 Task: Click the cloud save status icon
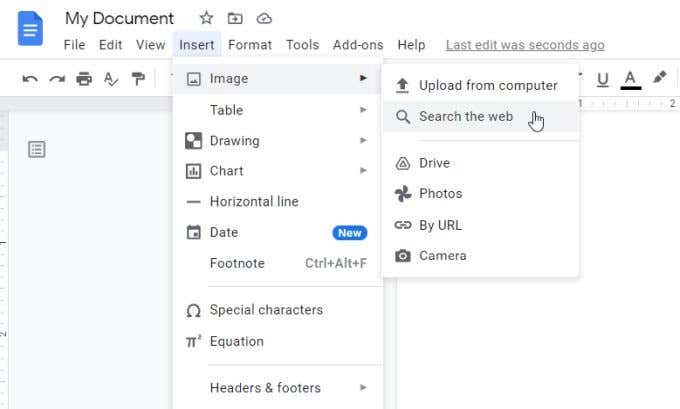click(x=264, y=18)
